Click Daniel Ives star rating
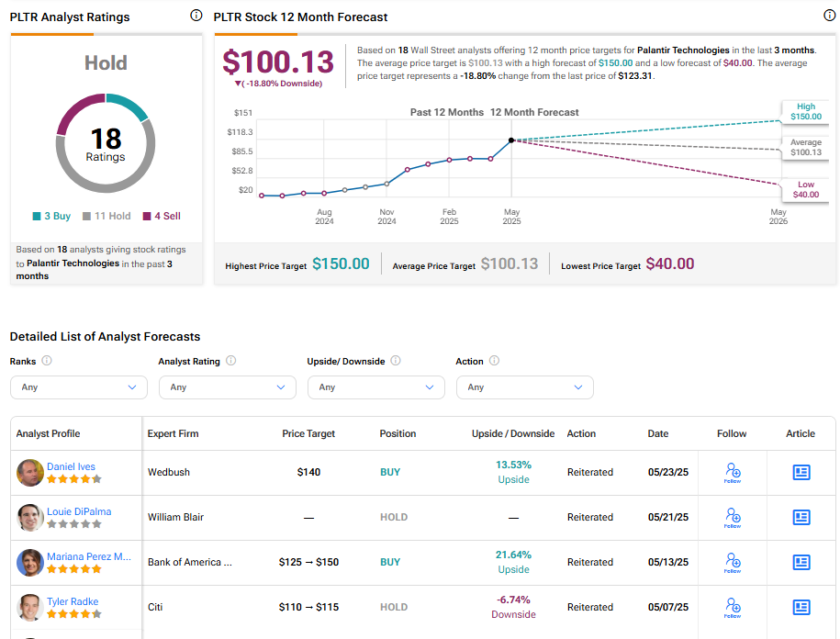 coord(74,479)
